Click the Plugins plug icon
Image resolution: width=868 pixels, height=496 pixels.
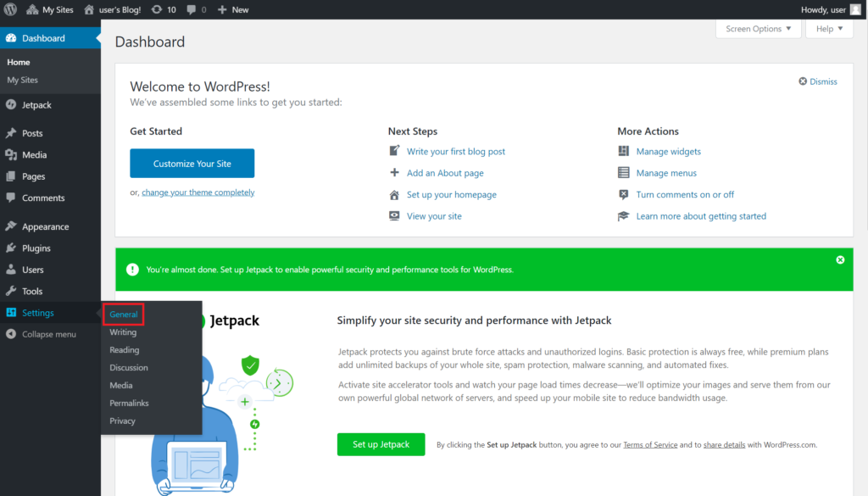click(x=11, y=248)
